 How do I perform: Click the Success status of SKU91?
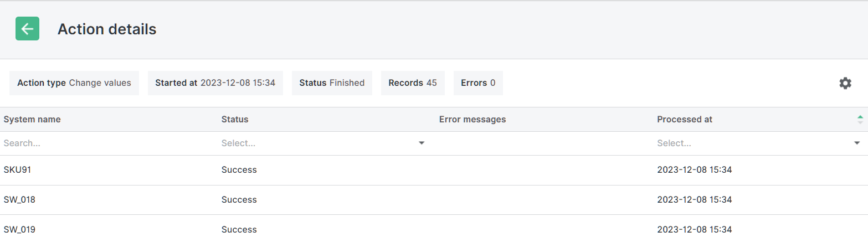click(x=239, y=169)
